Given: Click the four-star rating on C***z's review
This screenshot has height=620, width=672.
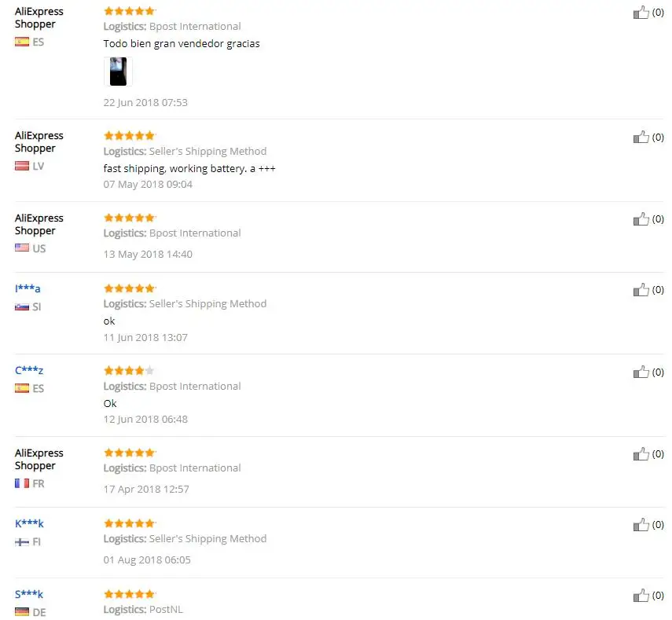Looking at the screenshot, I should [x=129, y=370].
